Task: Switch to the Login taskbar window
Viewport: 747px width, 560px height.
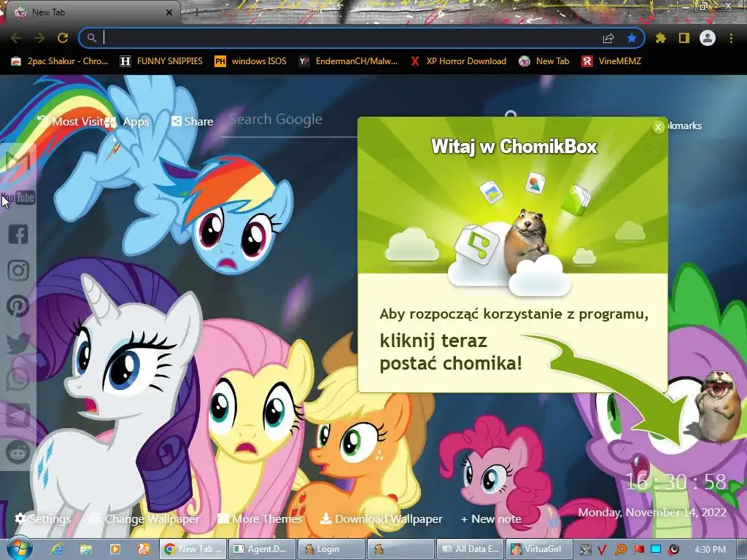Action: (x=331, y=549)
